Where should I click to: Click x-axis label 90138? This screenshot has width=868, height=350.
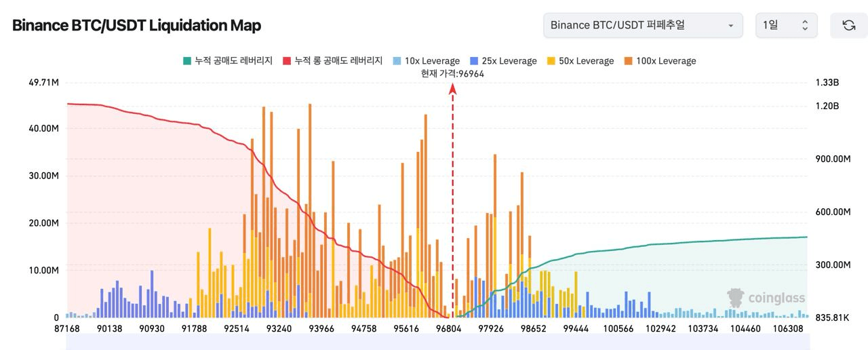pyautogui.click(x=109, y=328)
